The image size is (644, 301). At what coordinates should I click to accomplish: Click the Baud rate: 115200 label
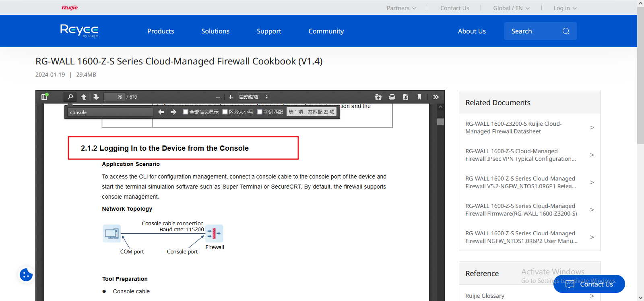click(182, 229)
